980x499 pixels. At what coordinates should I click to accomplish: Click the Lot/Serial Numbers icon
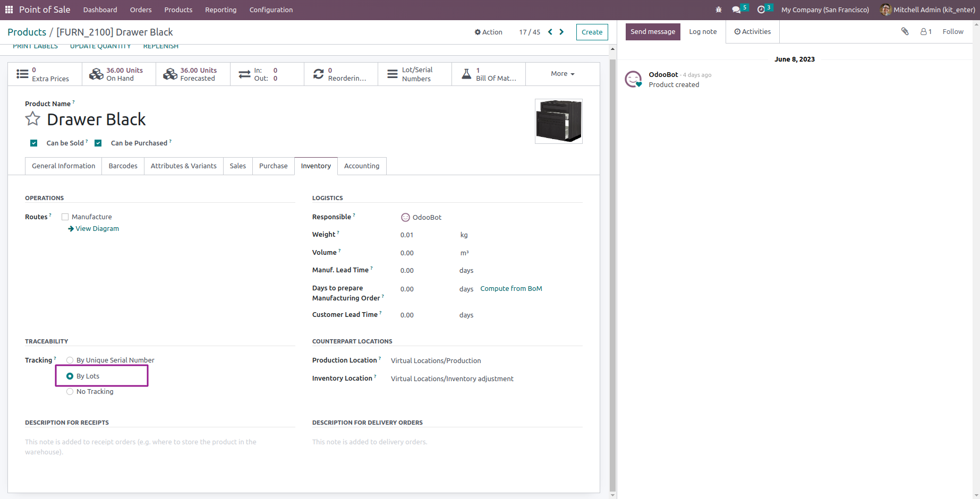pyautogui.click(x=391, y=73)
